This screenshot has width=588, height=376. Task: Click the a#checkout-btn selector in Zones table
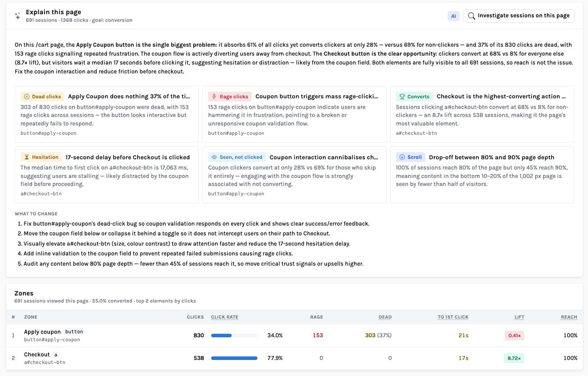45,362
